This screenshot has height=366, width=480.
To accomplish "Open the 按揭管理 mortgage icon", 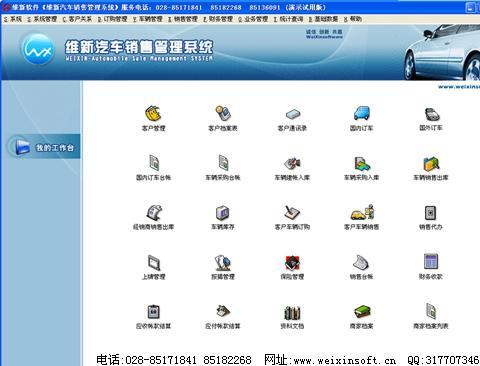I will (x=223, y=262).
